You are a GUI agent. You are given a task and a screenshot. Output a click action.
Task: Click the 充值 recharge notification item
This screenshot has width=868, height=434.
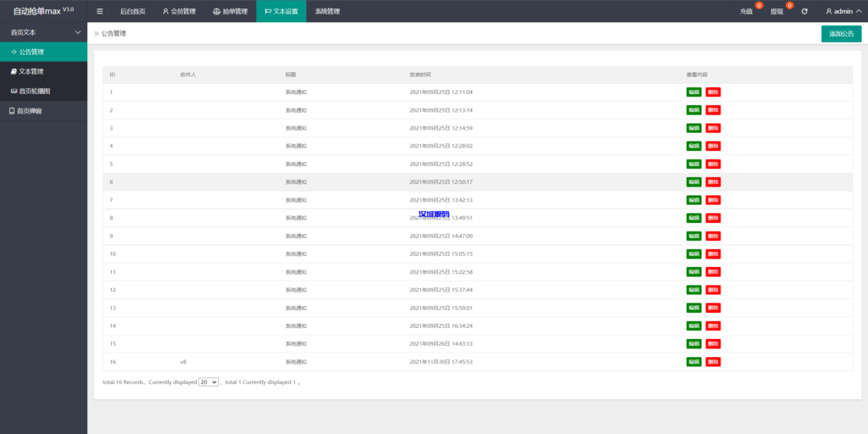coord(746,12)
